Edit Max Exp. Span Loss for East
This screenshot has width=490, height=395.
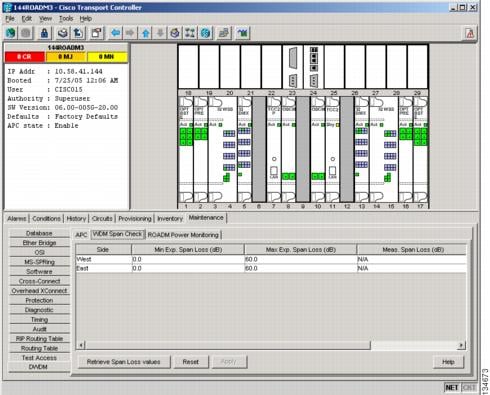coord(300,268)
